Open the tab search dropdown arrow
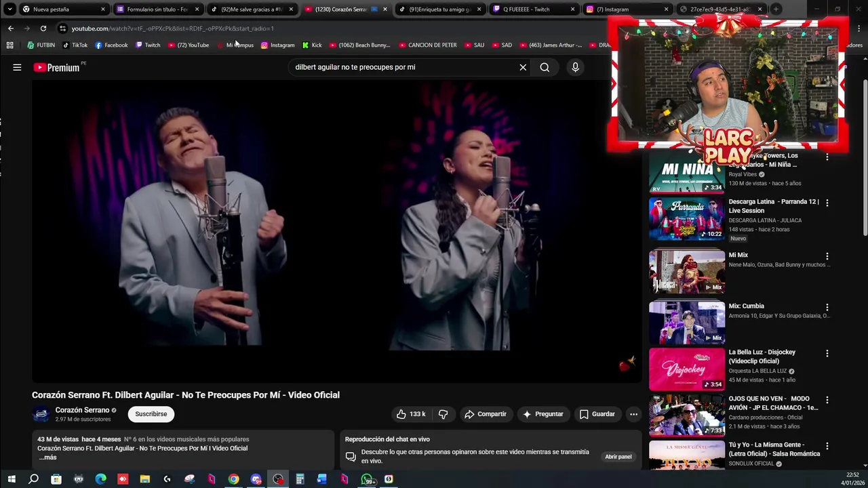 9,9
